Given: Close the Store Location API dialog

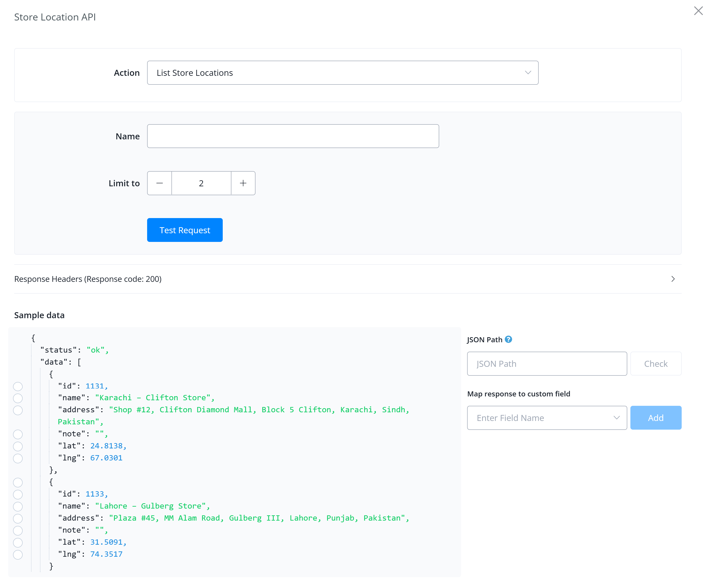Looking at the screenshot, I should 698,11.
